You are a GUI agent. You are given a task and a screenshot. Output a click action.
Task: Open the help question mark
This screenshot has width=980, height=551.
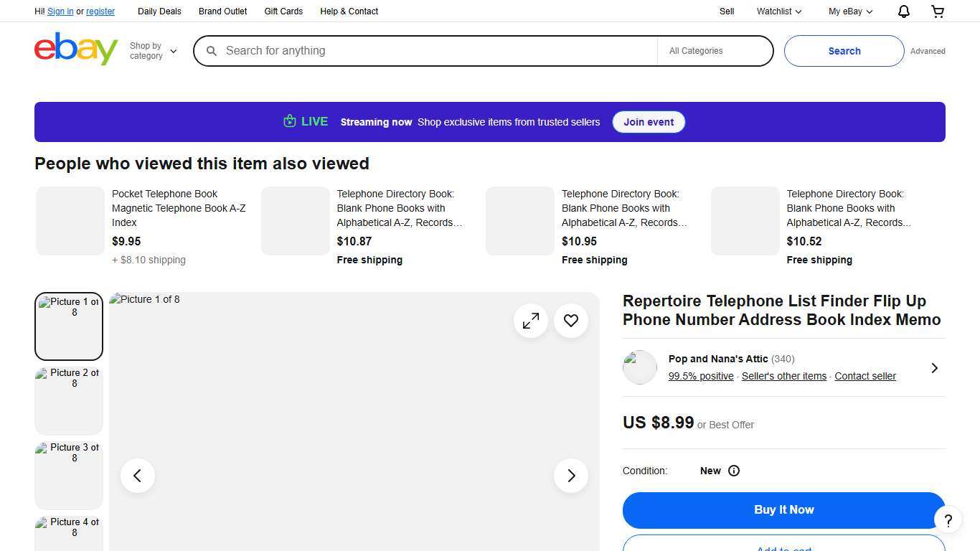coord(948,519)
